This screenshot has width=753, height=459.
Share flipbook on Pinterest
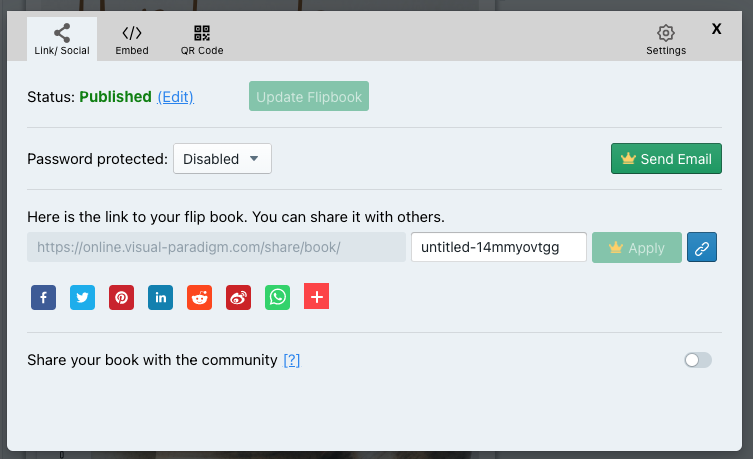pyautogui.click(x=121, y=297)
